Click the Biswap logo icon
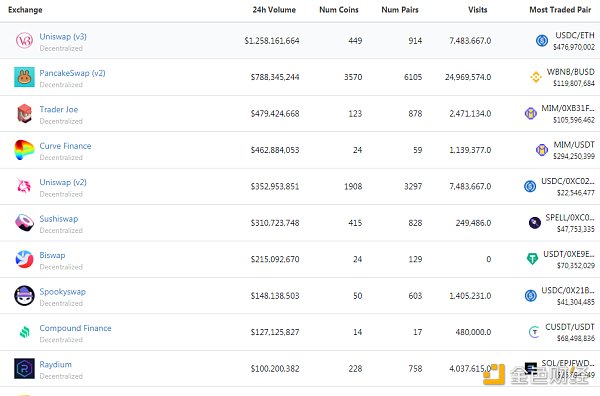 click(24, 259)
